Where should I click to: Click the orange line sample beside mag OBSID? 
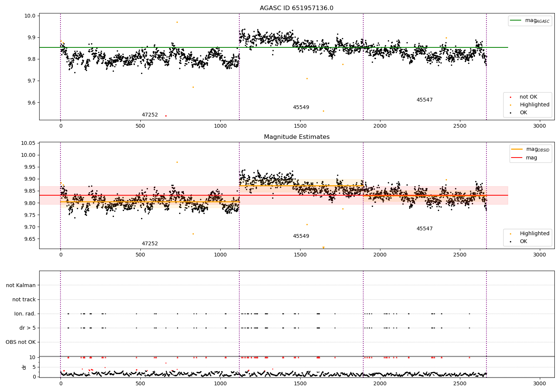click(517, 149)
